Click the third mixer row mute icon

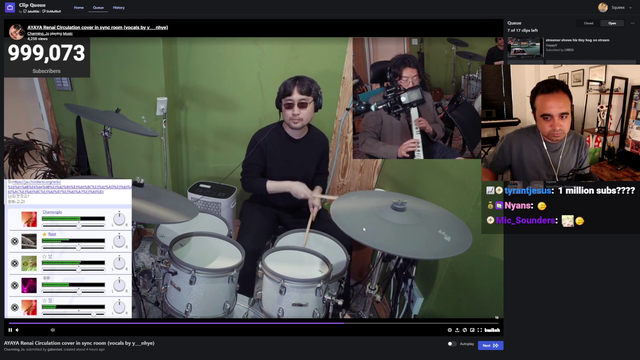[x=15, y=263]
